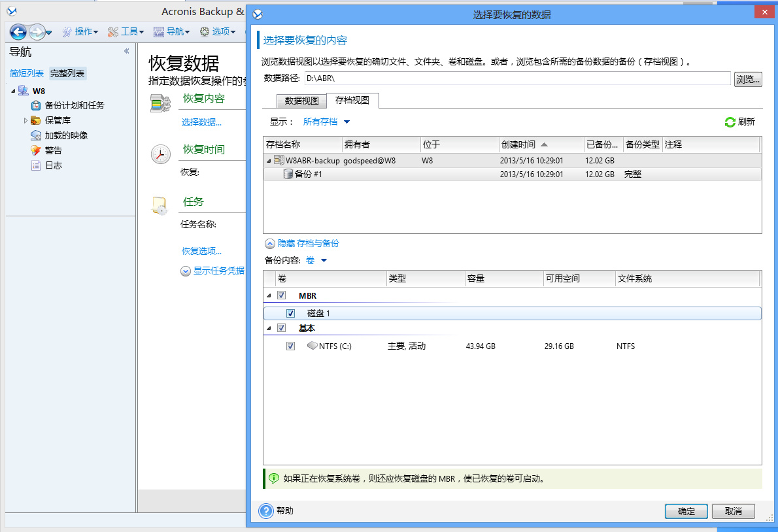Screen dimensions: 778x532
Task: Click the 选择数据... link in main window
Action: (201, 122)
